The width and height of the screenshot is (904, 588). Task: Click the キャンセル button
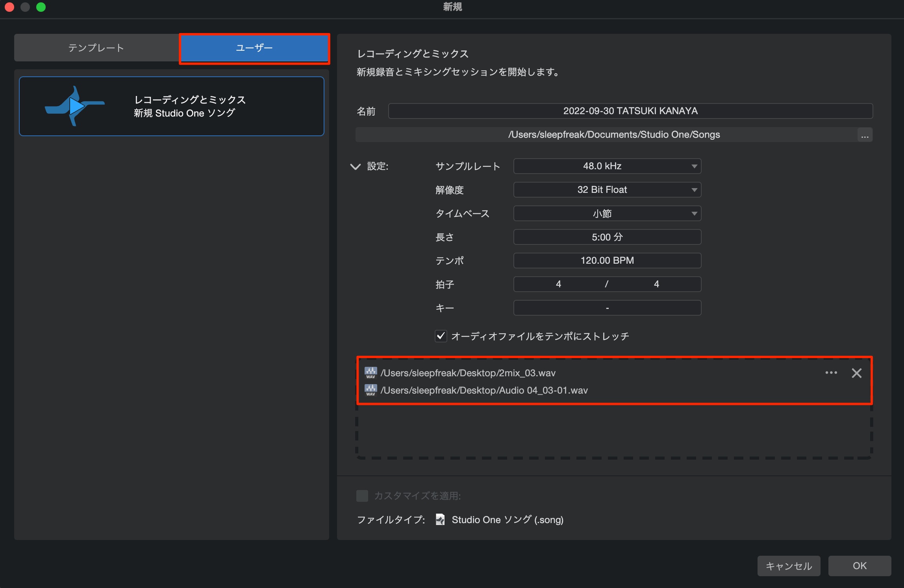pos(789,566)
